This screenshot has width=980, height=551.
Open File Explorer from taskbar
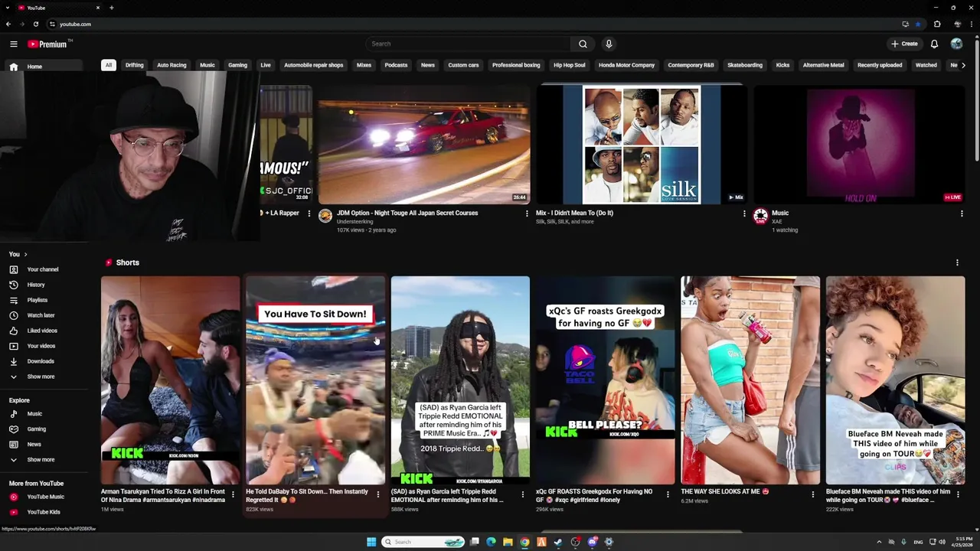point(508,542)
